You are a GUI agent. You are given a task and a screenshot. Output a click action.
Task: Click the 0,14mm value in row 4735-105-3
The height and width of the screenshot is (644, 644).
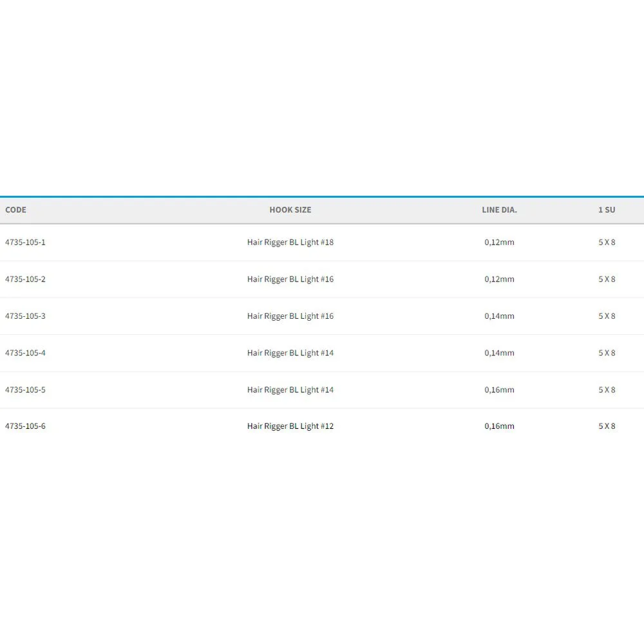tap(499, 316)
